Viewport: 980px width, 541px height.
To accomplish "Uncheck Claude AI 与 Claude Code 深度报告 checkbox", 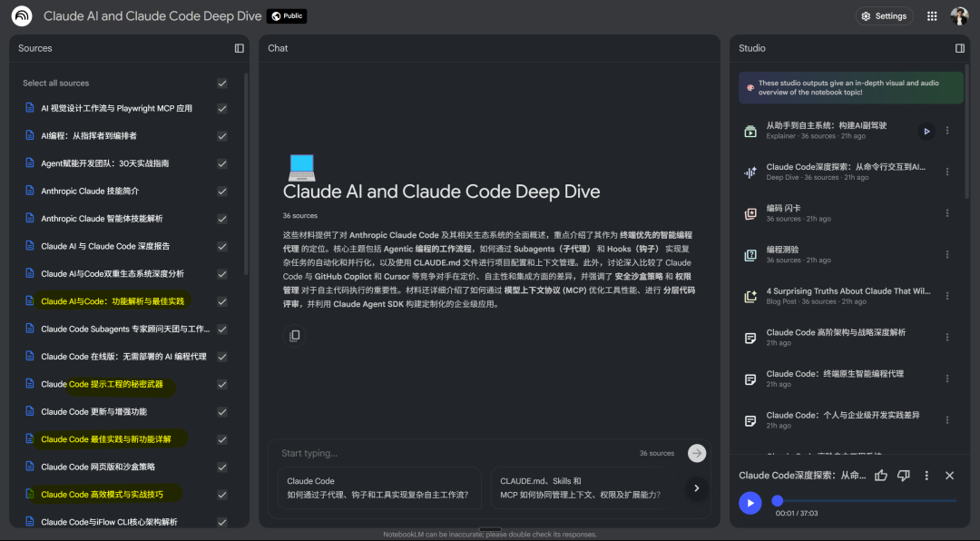I will click(222, 246).
